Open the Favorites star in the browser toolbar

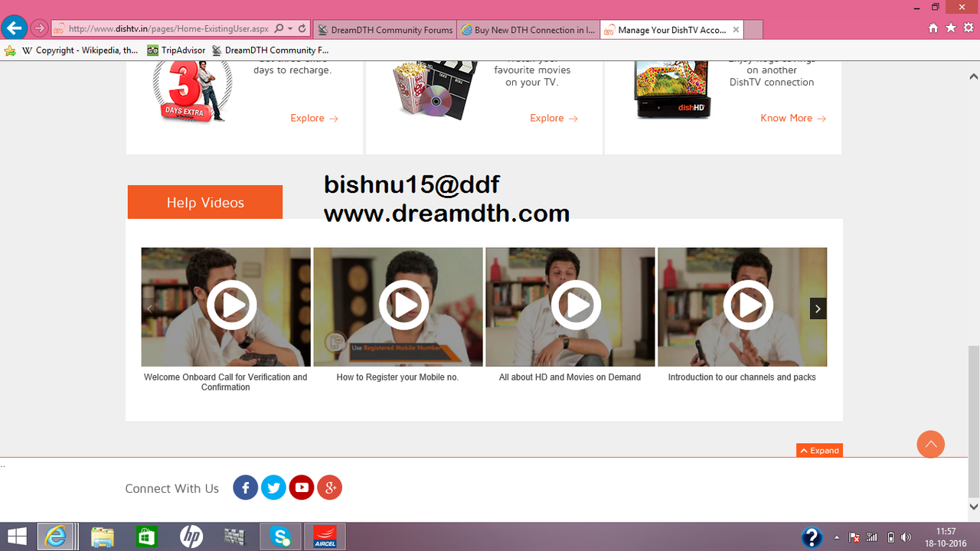coord(951,28)
